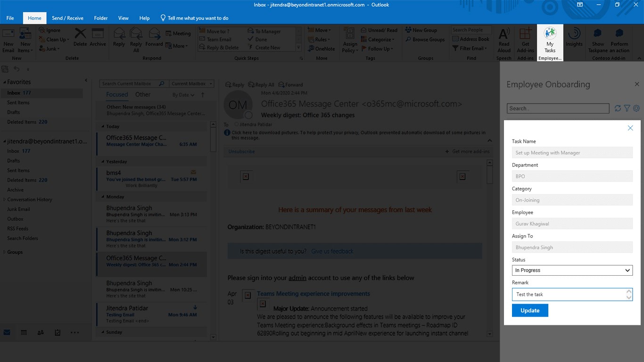Open Tasks in the navigation bar
Screen dimensions: 644x362
click(x=58, y=332)
